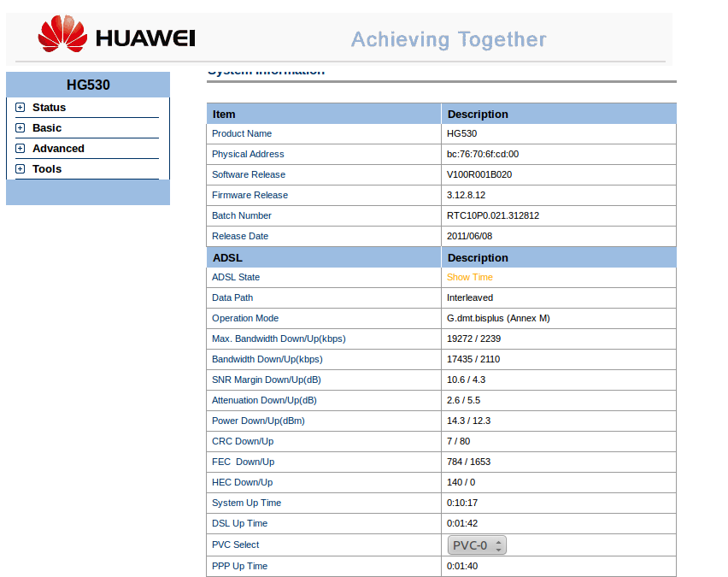728x577 pixels.
Task: Select system uptime 0:10:17
Action: pos(462,503)
